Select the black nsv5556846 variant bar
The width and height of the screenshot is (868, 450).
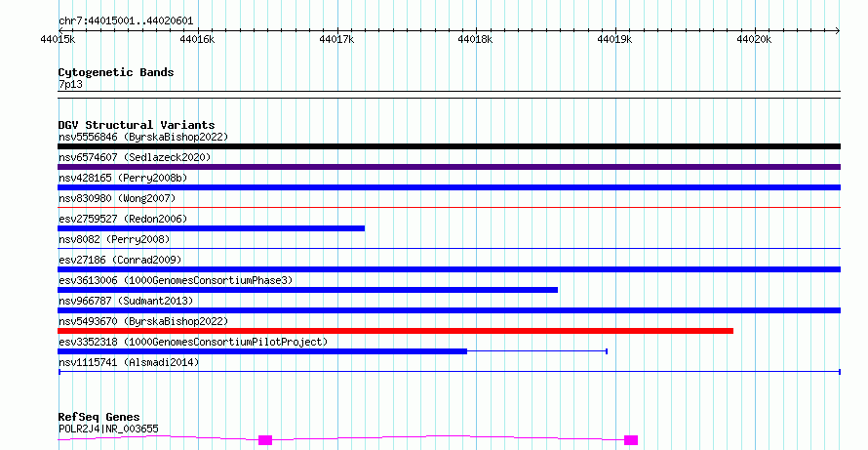click(x=449, y=146)
